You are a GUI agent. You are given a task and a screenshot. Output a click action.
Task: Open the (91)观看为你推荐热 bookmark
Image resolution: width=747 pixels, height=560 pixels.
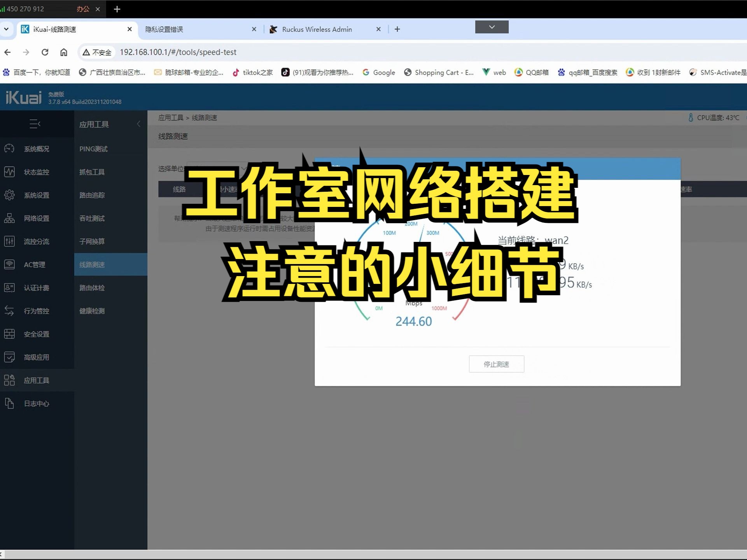pos(317,72)
